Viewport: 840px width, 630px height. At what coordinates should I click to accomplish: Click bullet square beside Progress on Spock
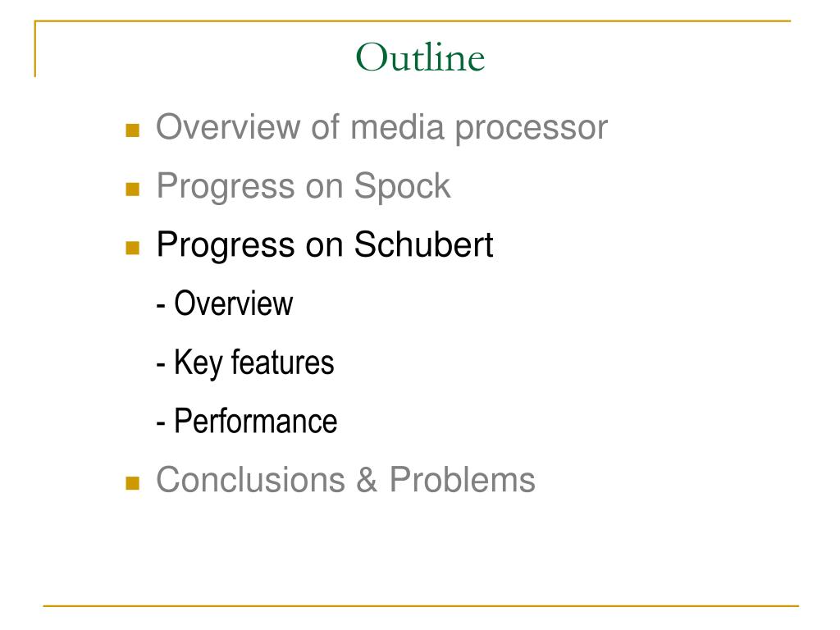point(132,189)
